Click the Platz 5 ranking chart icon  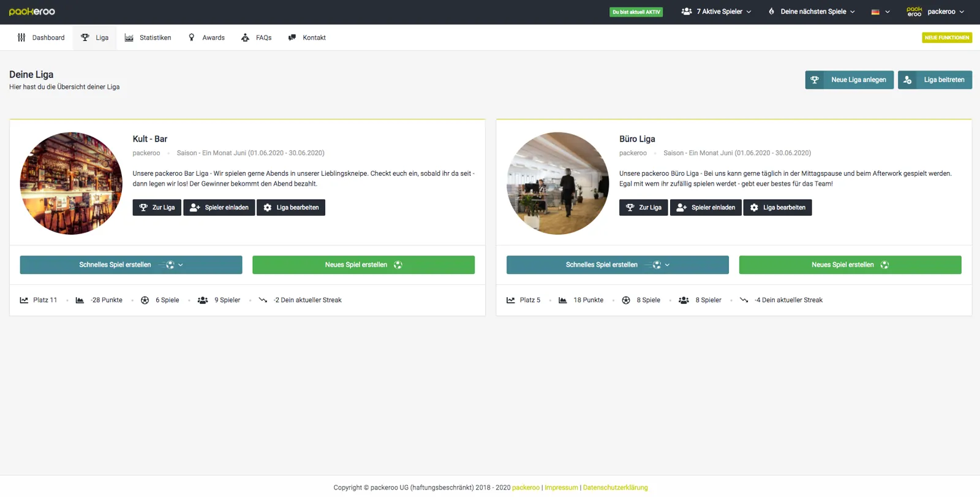(511, 300)
